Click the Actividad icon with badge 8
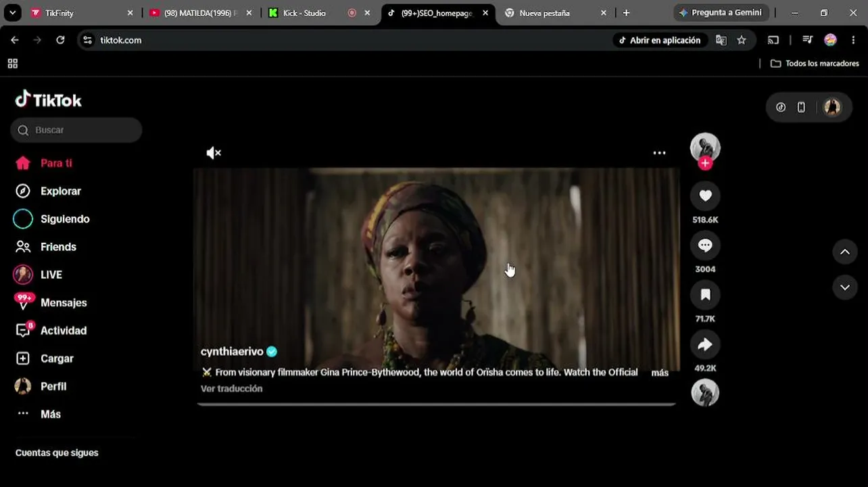The width and height of the screenshot is (868, 487). coord(24,330)
